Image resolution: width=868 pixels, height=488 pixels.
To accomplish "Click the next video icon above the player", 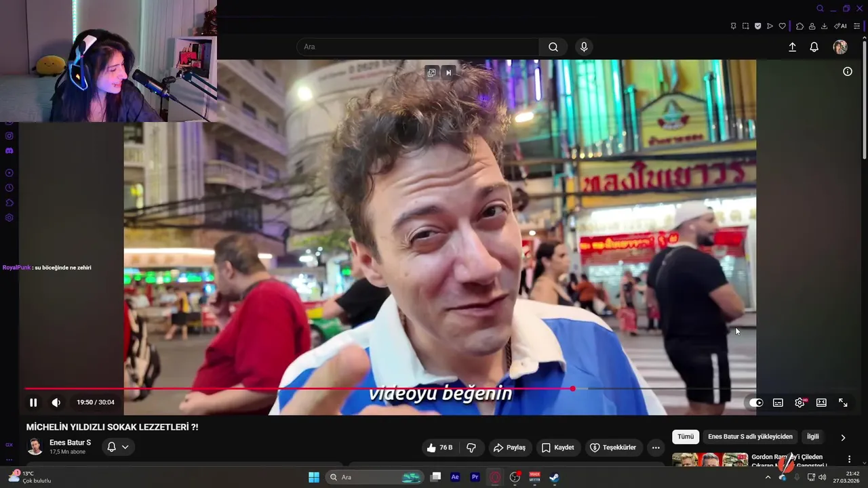I will tap(448, 73).
